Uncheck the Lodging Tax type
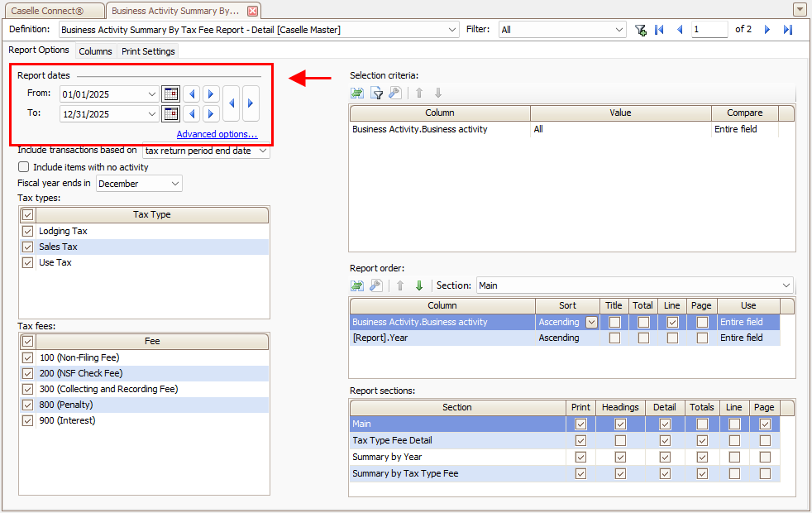The image size is (812, 513). [27, 231]
